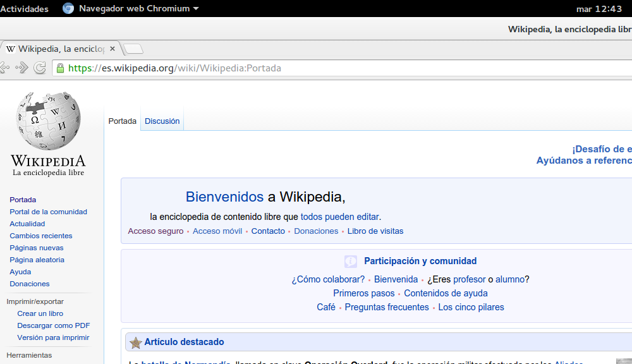Open the Acceso móvil link
632x364 pixels.
pos(217,231)
